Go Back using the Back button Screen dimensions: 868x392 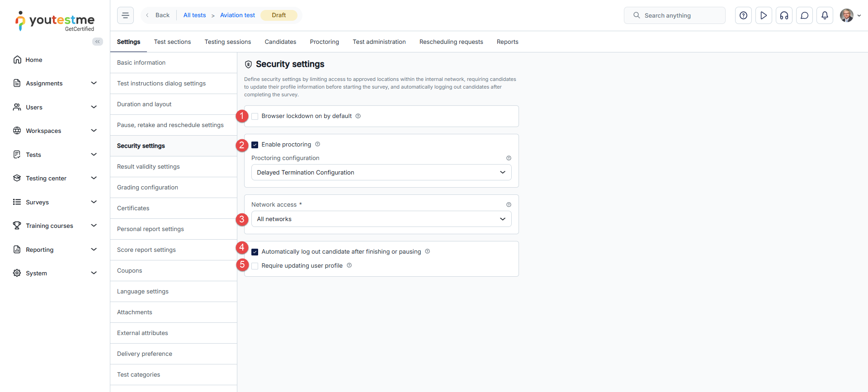click(x=158, y=15)
